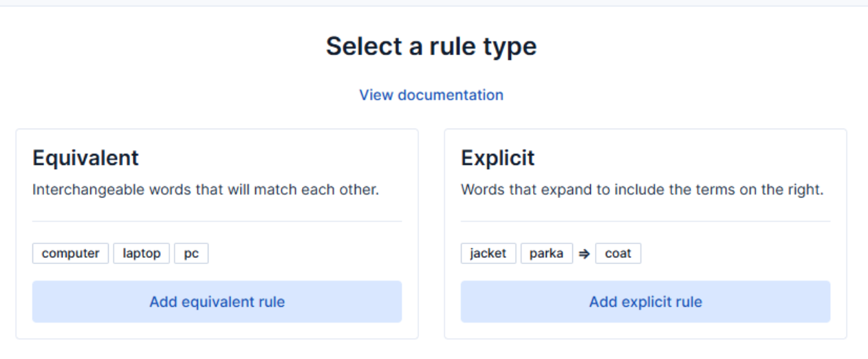Click the Explicit heading text
The height and width of the screenshot is (359, 868).
[497, 158]
